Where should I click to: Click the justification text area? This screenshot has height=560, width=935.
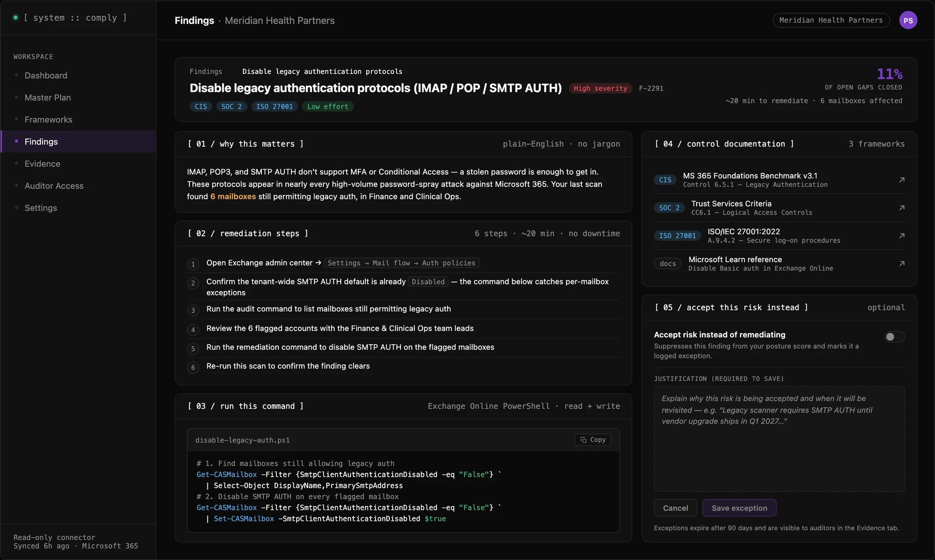click(x=779, y=439)
